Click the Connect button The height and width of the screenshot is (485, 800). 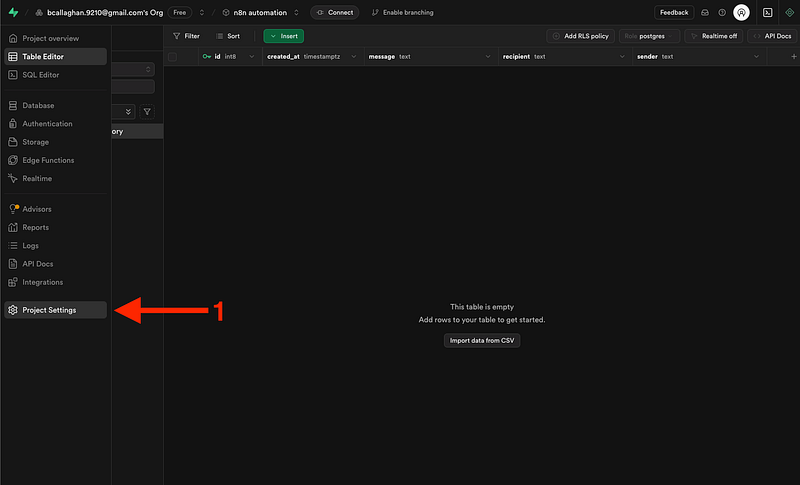tap(334, 13)
